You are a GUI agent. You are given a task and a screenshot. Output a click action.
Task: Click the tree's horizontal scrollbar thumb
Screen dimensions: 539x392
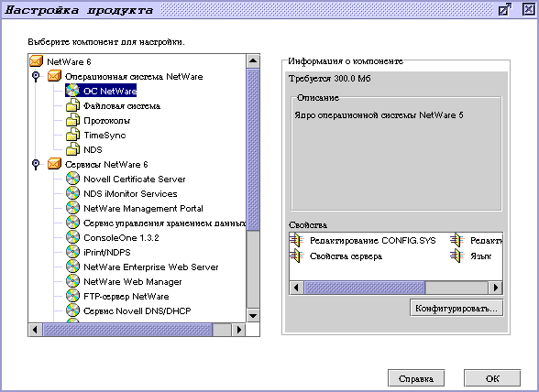tap(127, 330)
